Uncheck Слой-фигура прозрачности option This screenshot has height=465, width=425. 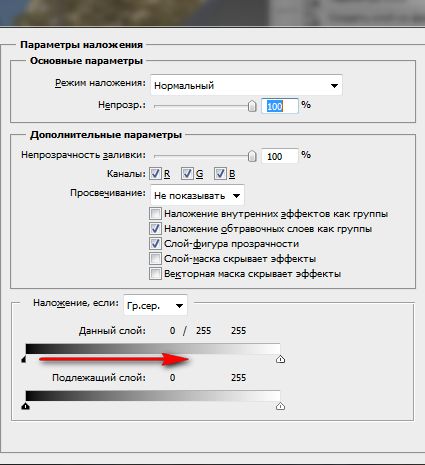tap(155, 244)
